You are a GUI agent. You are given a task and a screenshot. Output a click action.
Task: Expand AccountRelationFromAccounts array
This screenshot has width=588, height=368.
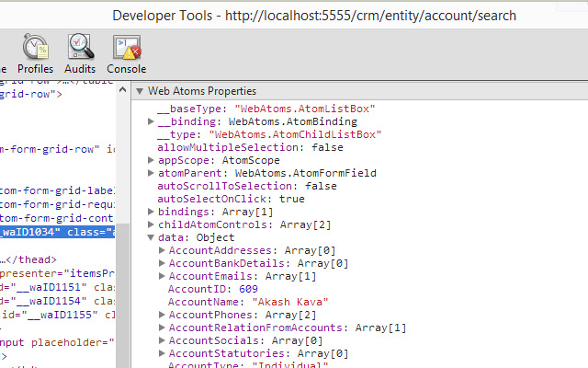click(x=163, y=328)
